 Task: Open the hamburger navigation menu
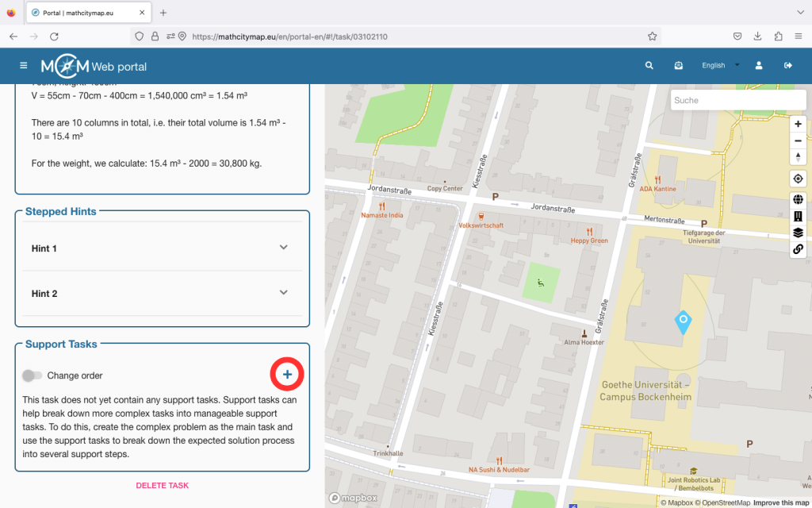(24, 66)
